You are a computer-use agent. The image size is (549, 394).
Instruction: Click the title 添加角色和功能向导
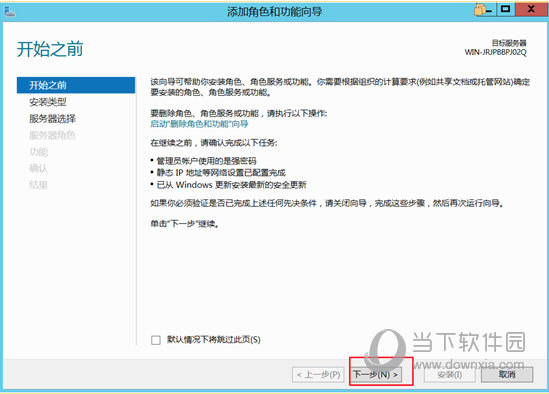click(x=274, y=12)
